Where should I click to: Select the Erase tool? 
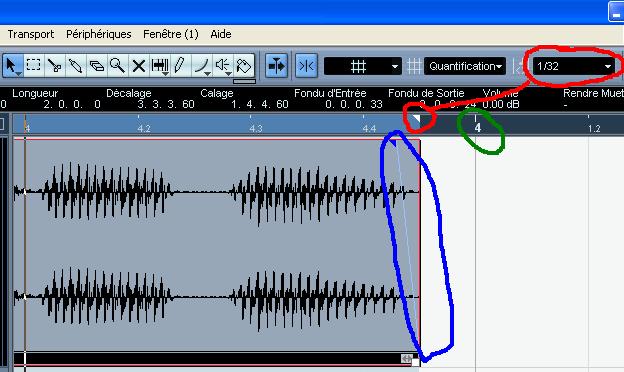97,66
